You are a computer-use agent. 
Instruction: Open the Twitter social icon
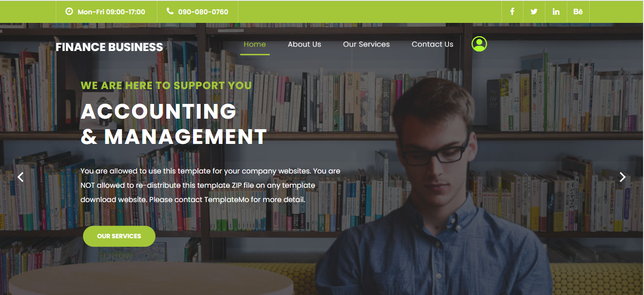pyautogui.click(x=534, y=11)
